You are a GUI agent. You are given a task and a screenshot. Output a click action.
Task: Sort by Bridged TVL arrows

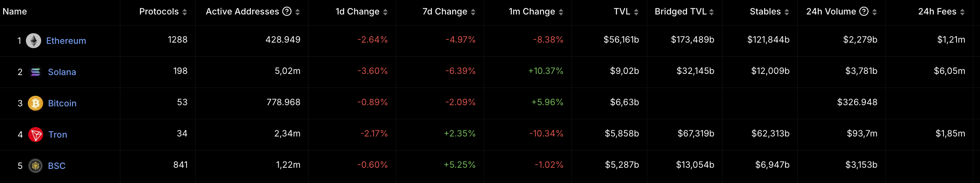point(711,12)
